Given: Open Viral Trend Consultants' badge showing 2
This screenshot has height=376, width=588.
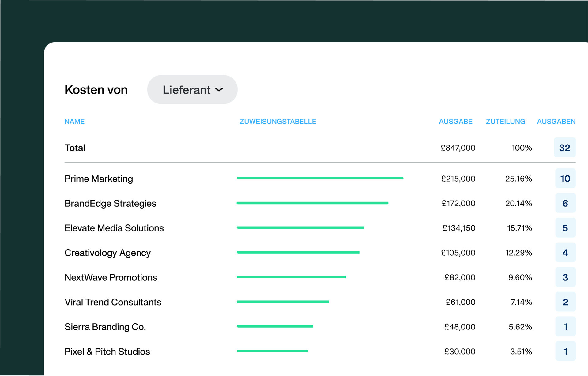Looking at the screenshot, I should 565,302.
